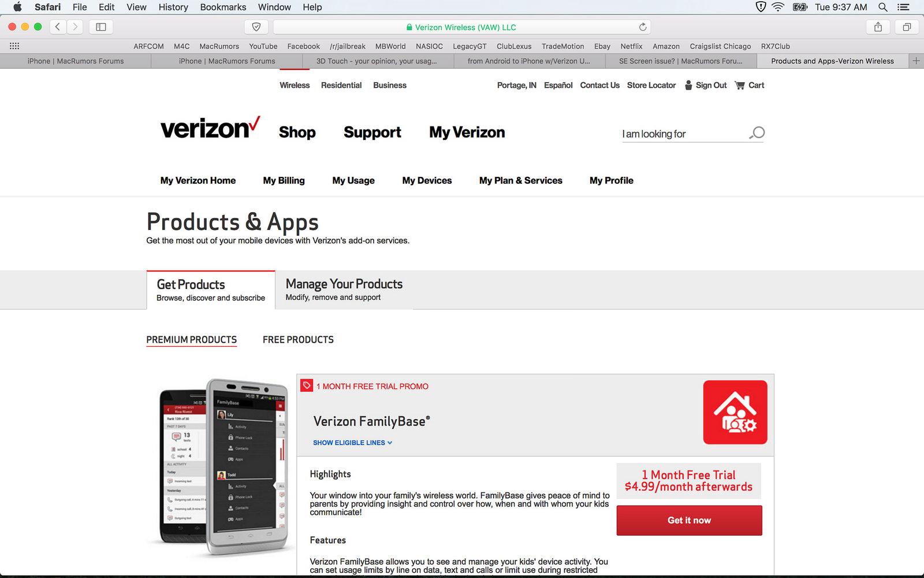Screen dimensions: 924x578
Task: Go to My Verizon Home
Action: click(198, 180)
